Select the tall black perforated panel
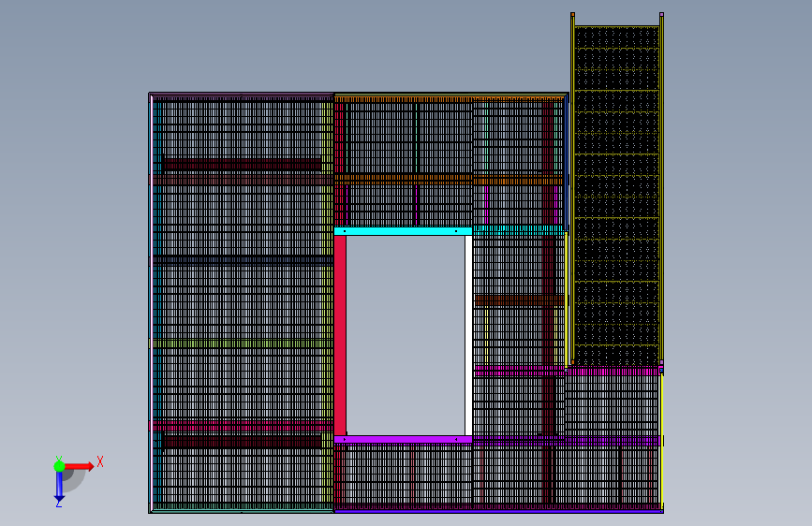The image size is (812, 526). click(617, 196)
